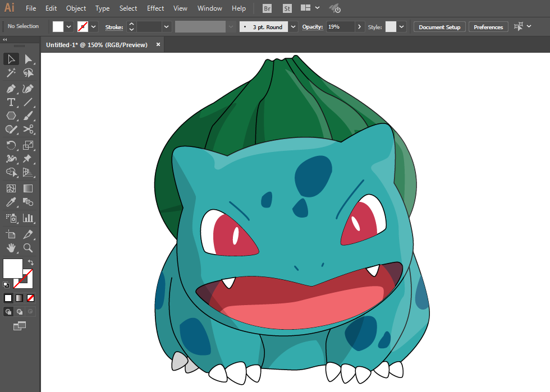
Task: Open Preferences from the control bar
Action: pos(488,27)
